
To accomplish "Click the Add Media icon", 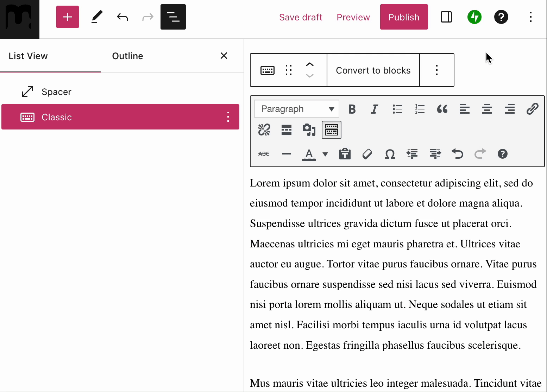I will [309, 130].
